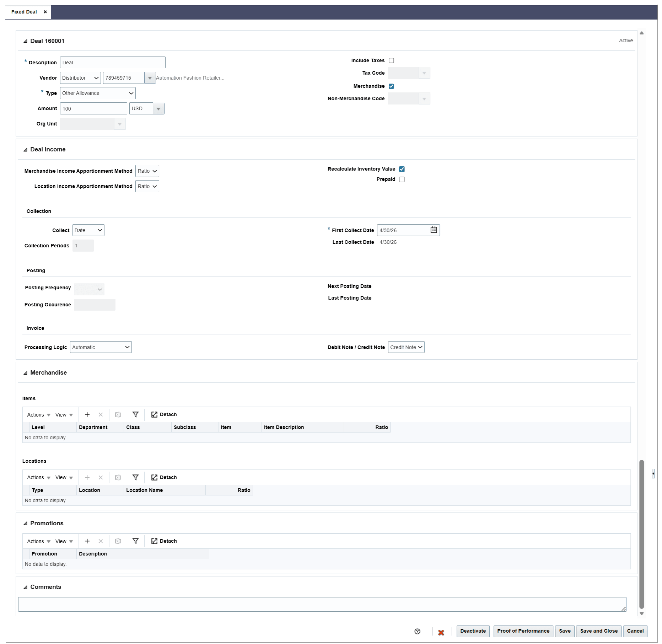
Task: Open Proof of Performance
Action: [x=523, y=631]
